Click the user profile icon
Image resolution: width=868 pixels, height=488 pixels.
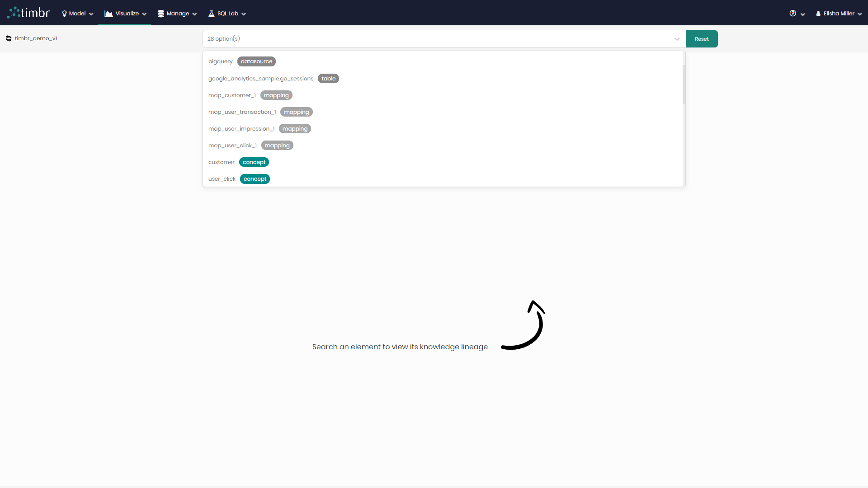(817, 13)
